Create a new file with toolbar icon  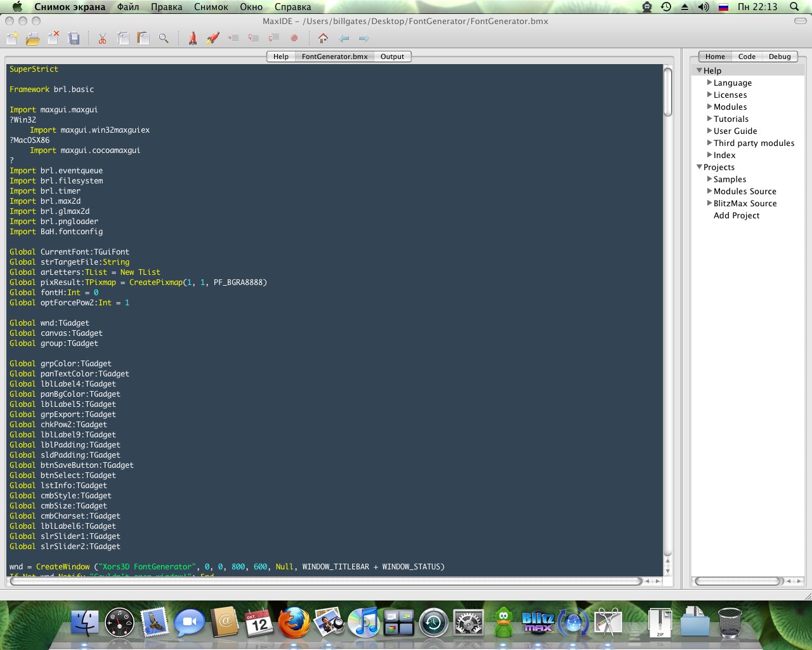tap(12, 39)
